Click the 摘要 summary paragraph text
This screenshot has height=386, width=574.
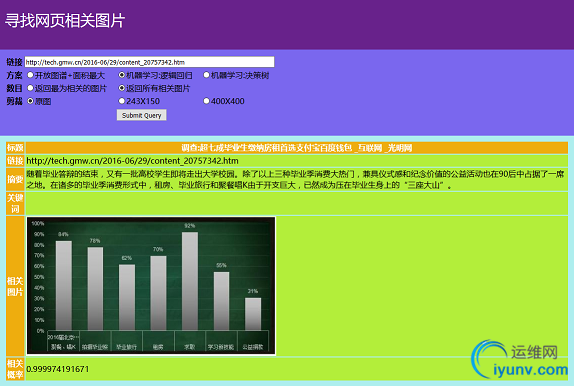coord(295,179)
